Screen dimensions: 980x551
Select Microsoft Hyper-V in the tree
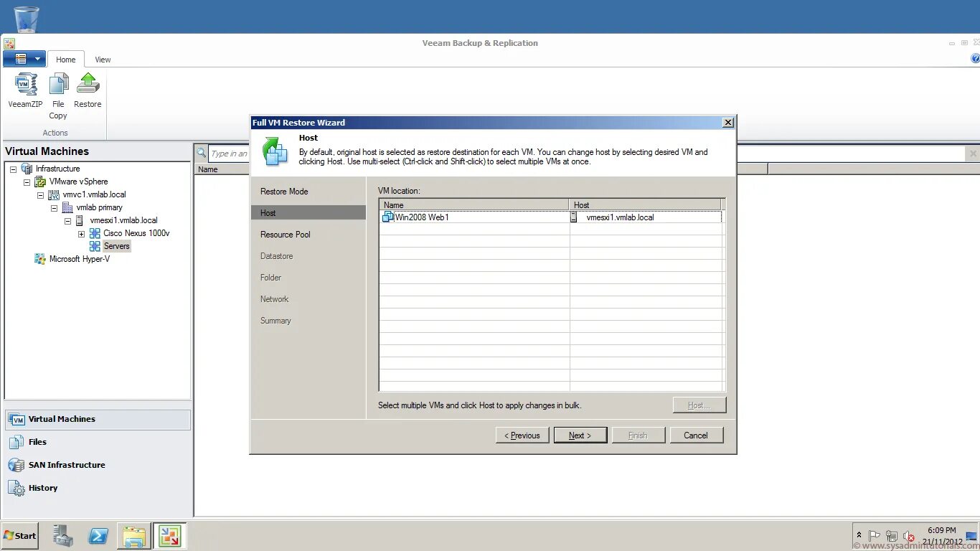point(80,259)
